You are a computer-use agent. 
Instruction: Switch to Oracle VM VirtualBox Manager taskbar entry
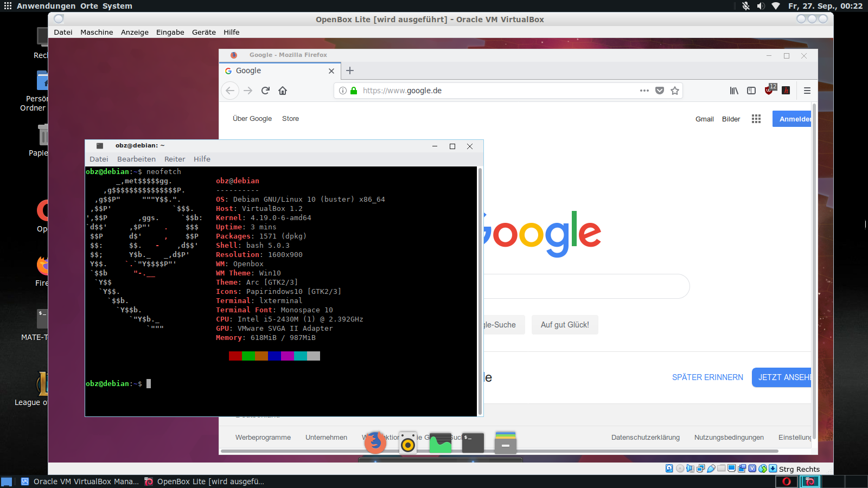pos(80,481)
